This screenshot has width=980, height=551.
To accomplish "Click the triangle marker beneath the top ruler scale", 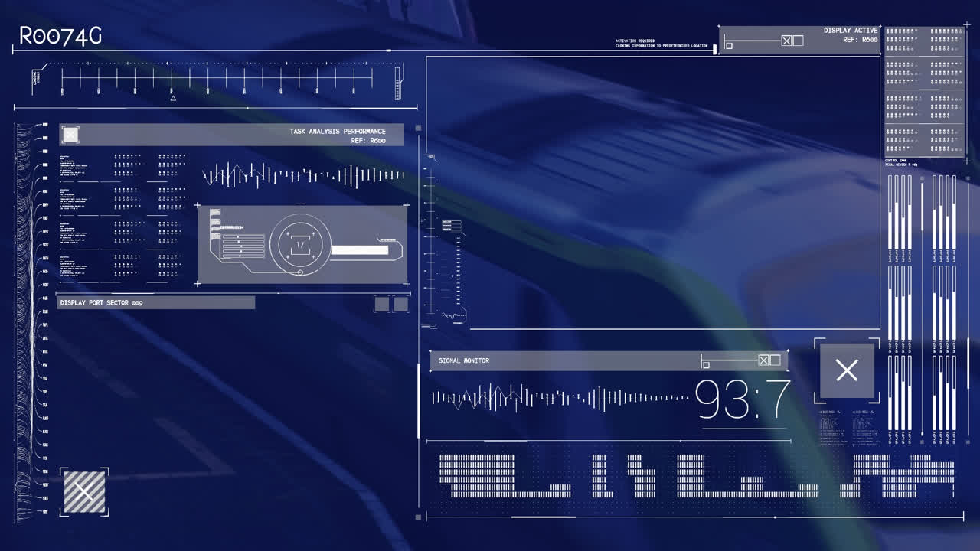I will (172, 96).
